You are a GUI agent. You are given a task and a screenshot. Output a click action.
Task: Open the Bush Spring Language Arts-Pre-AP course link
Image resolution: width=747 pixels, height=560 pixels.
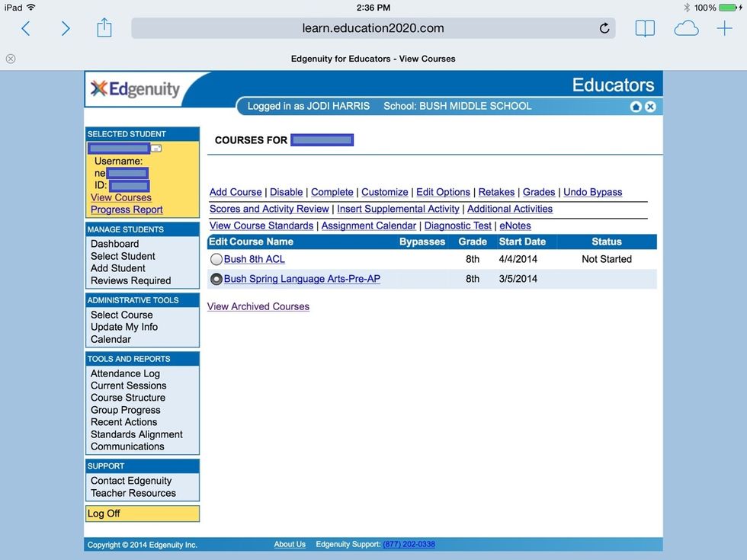[302, 279]
